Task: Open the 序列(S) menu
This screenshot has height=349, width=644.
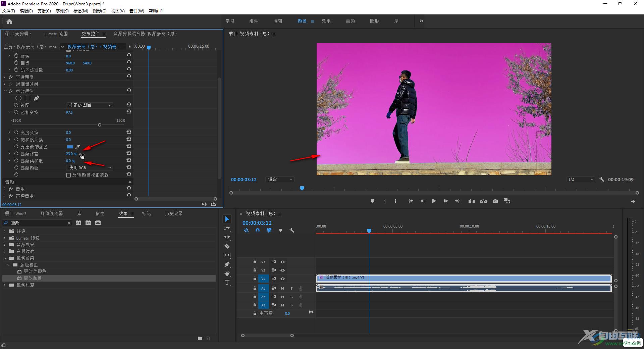Action: pos(62,11)
